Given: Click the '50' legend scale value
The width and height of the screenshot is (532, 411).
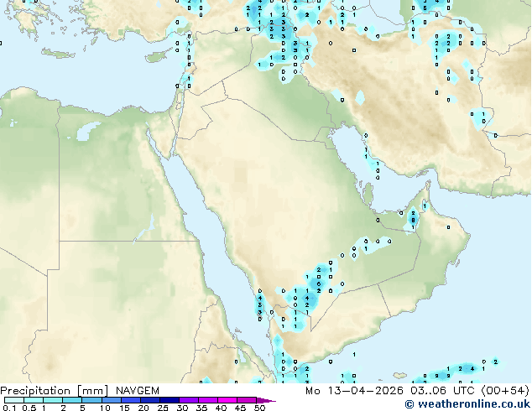Looking at the screenshot, I should 259,408.
